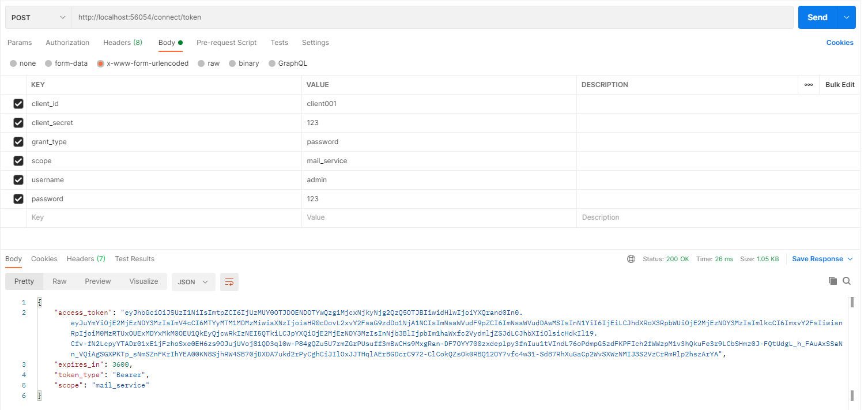
Task: Click the value cell reading password
Action: tap(439, 142)
